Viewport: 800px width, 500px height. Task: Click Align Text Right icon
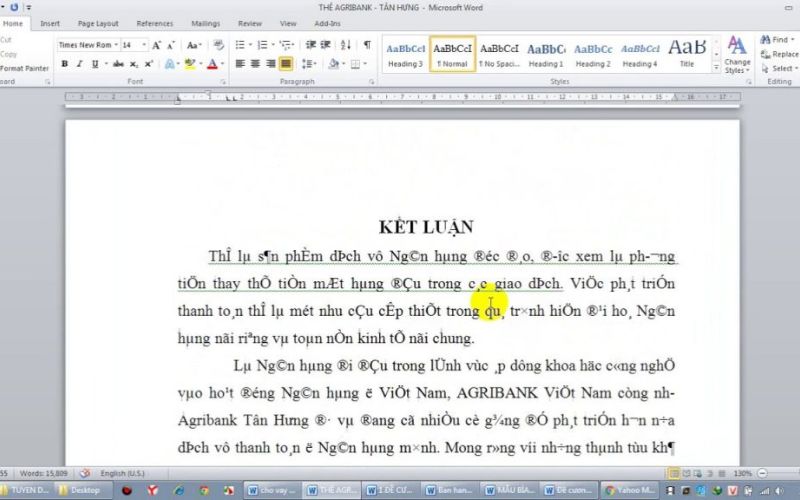point(270,64)
